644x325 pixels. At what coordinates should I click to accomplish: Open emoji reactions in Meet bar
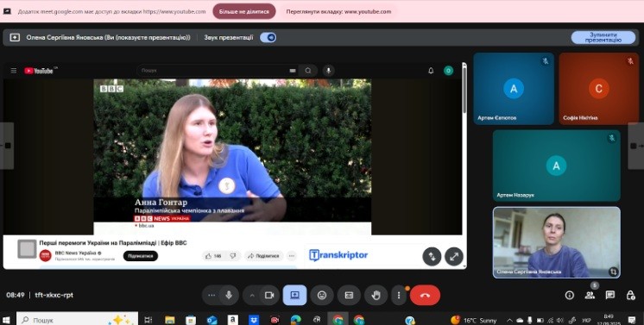point(322,295)
